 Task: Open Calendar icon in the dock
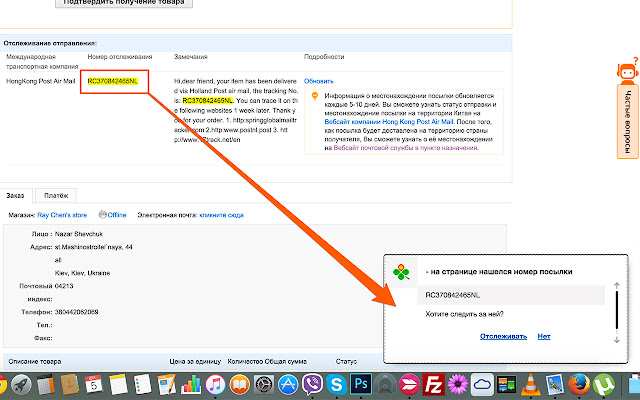point(94,384)
